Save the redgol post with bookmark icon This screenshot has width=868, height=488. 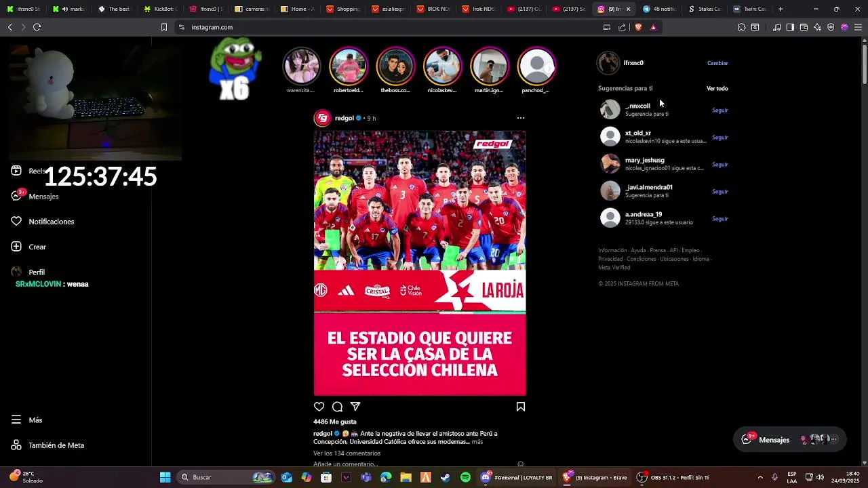[521, 407]
